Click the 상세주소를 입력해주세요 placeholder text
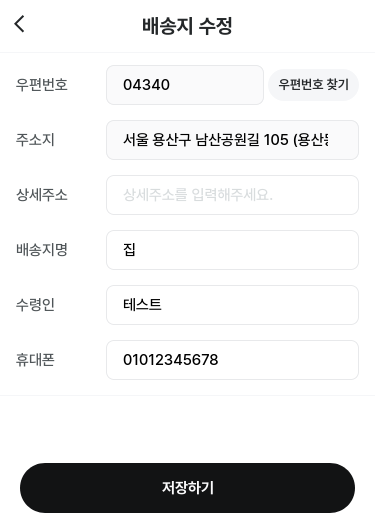The height and width of the screenshot is (529, 375). [198, 195]
